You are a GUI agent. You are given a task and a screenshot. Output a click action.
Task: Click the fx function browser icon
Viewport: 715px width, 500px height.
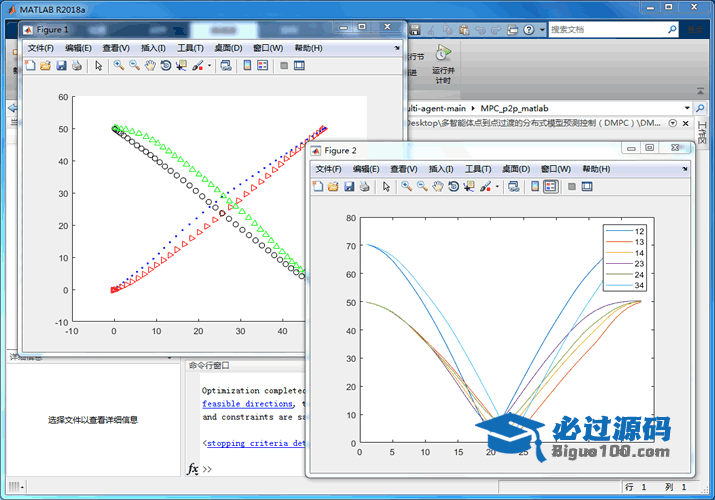click(193, 469)
